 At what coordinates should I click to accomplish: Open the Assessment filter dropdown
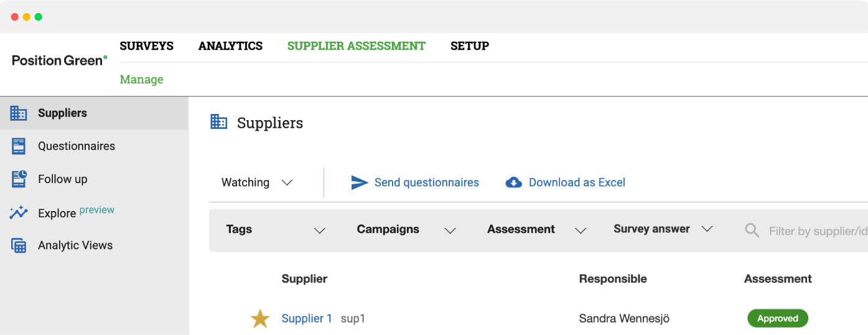(x=536, y=230)
